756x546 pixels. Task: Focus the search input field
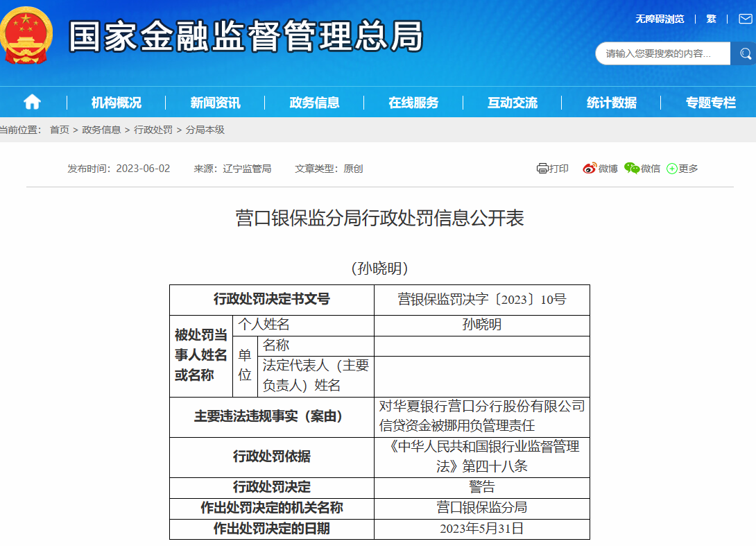[662, 53]
